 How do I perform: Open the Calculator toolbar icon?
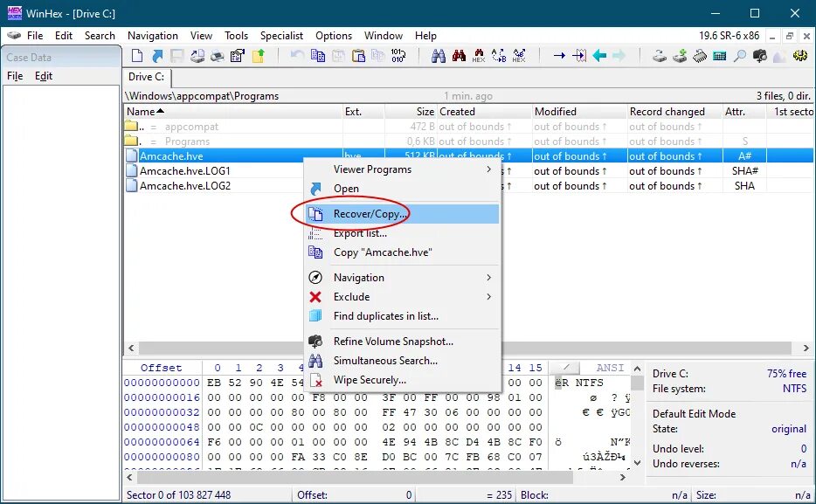tap(720, 55)
